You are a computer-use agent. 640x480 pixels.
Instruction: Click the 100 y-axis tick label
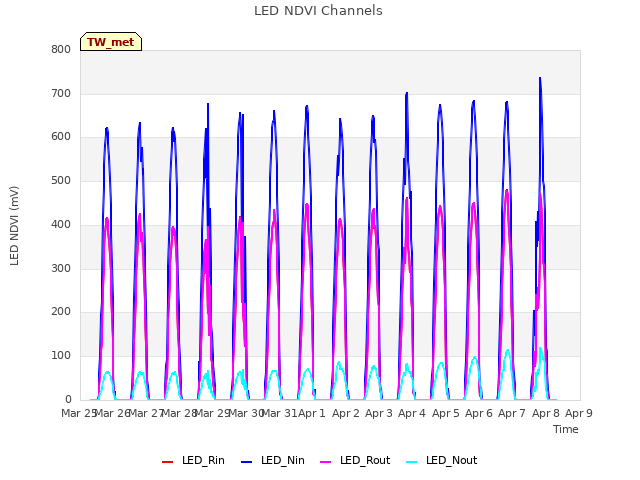click(61, 356)
